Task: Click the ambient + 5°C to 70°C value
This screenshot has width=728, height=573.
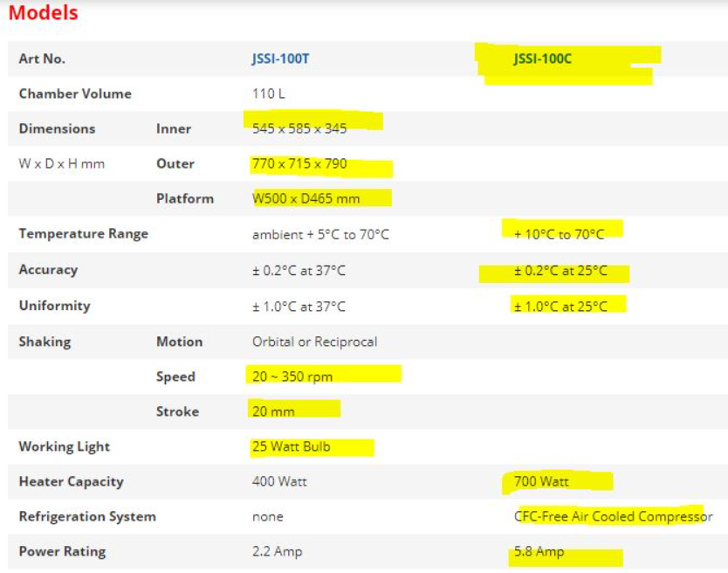Action: pyautogui.click(x=320, y=234)
